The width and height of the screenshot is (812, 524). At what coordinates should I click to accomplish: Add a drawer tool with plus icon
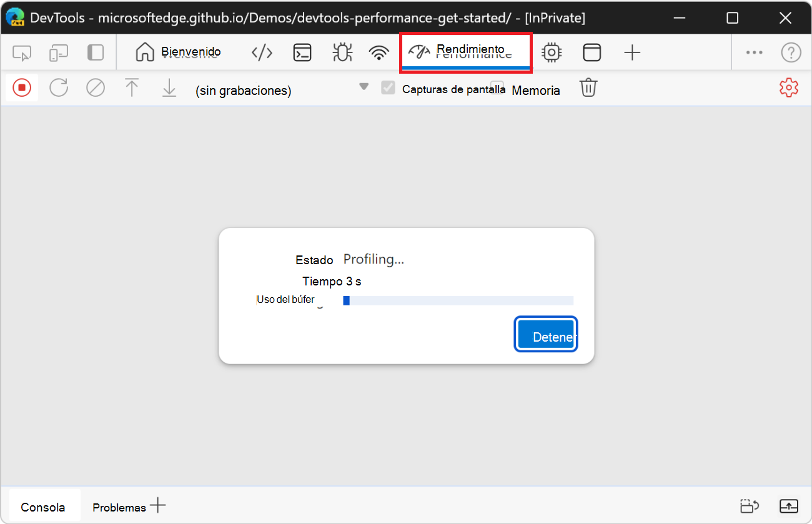[158, 505]
